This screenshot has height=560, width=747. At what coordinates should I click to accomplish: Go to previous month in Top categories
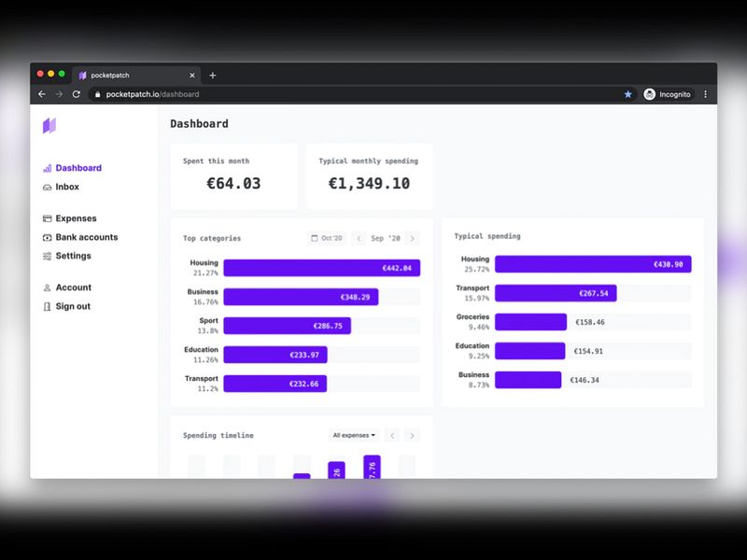(x=359, y=238)
